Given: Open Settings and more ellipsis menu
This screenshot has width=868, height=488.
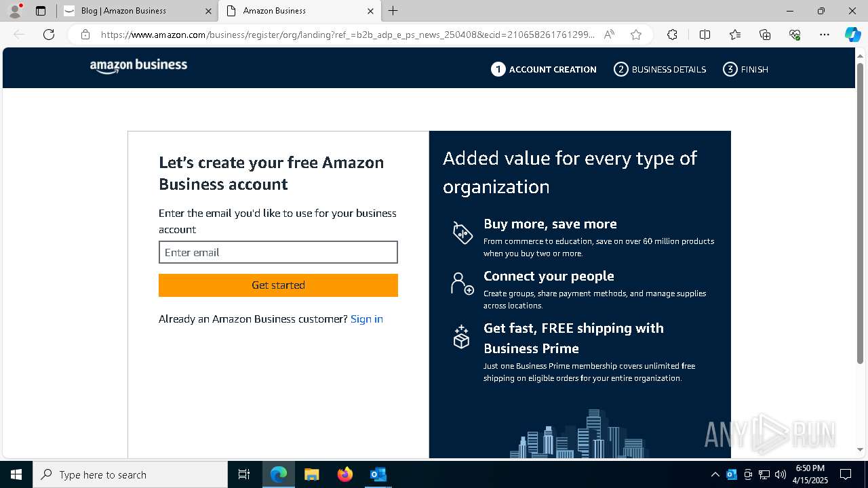Looking at the screenshot, I should (x=825, y=35).
